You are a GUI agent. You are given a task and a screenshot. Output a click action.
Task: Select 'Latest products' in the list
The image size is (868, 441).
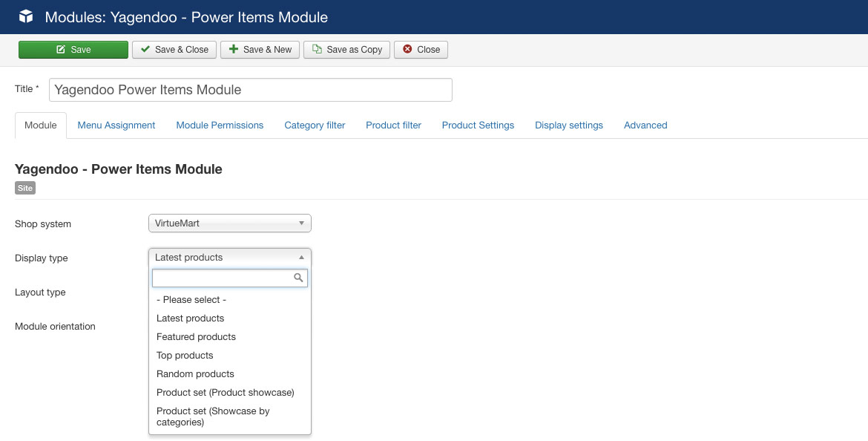(x=230, y=318)
